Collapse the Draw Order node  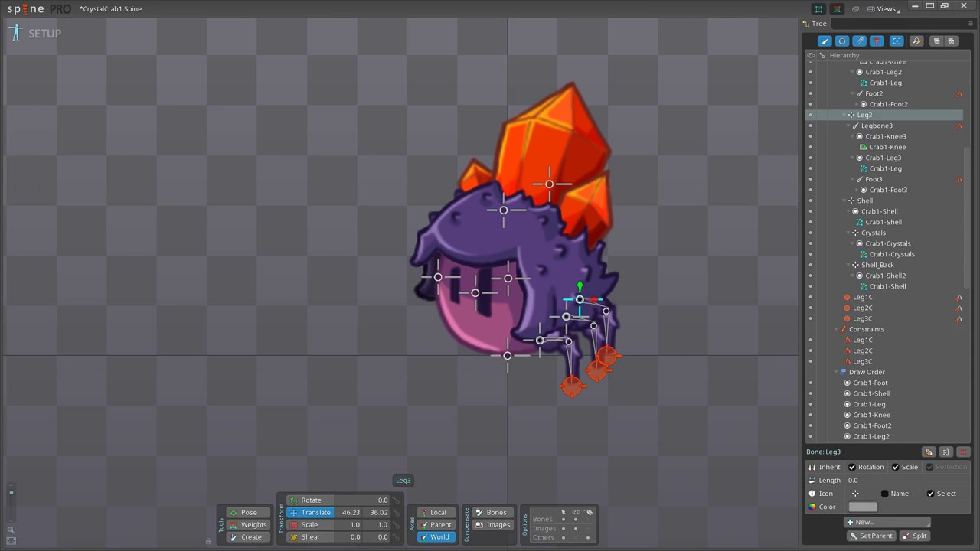point(836,372)
